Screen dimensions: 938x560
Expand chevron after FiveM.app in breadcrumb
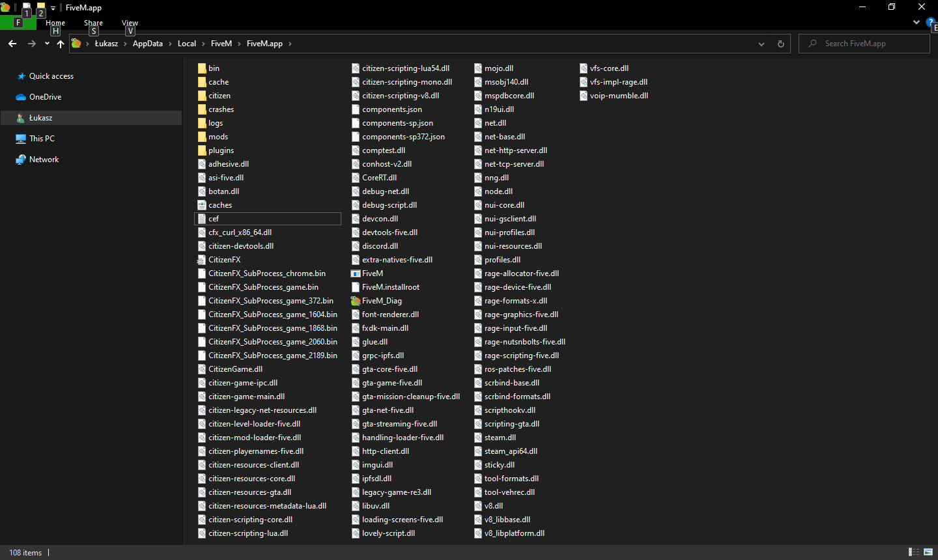(290, 44)
